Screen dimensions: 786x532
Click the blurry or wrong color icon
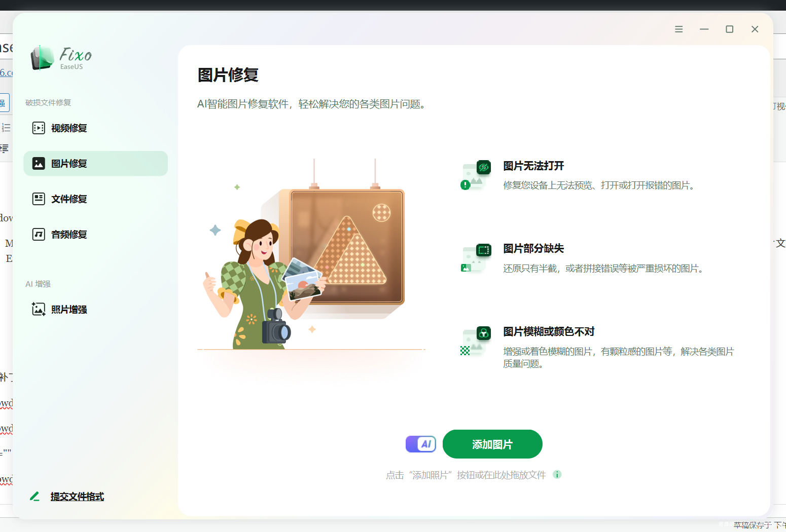476,341
